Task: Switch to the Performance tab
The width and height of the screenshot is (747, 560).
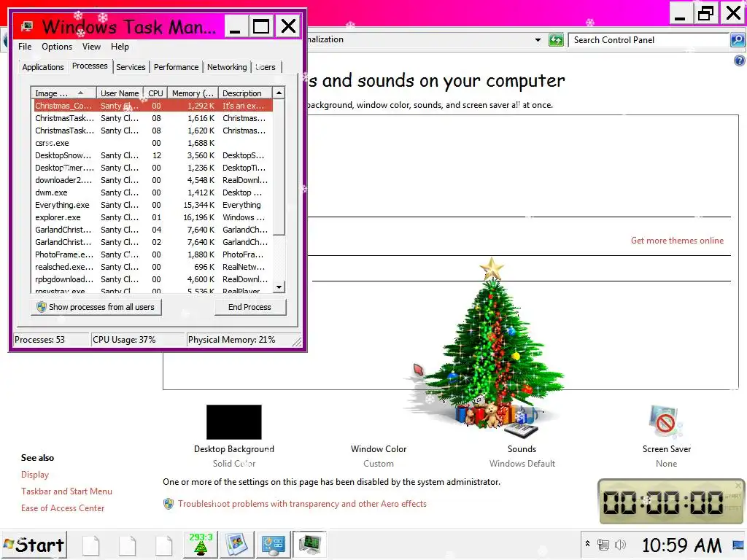Action: tap(176, 67)
